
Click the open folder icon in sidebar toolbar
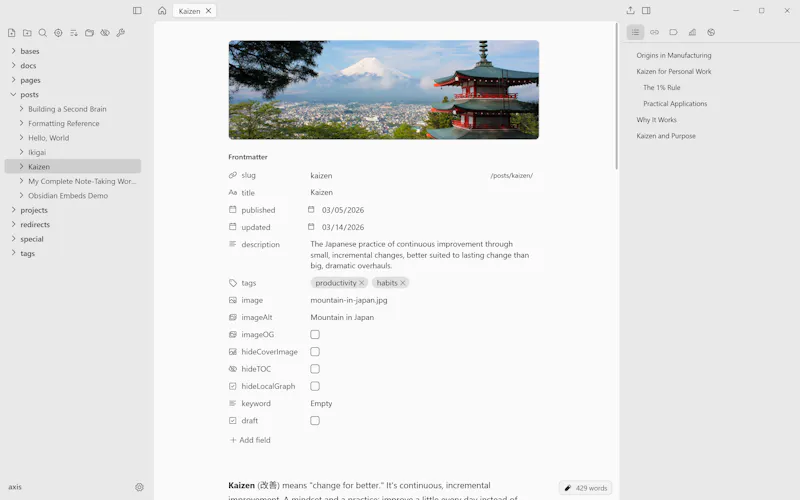click(x=89, y=33)
